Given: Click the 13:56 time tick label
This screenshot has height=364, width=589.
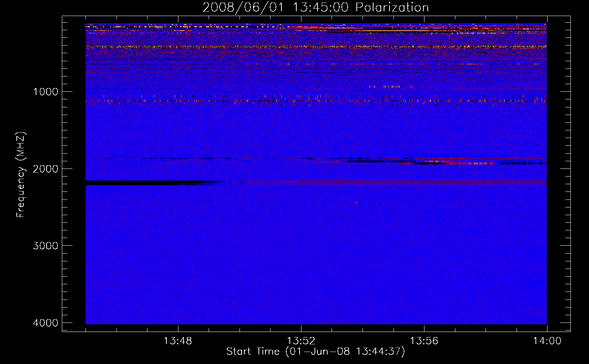Looking at the screenshot, I should (424, 341).
